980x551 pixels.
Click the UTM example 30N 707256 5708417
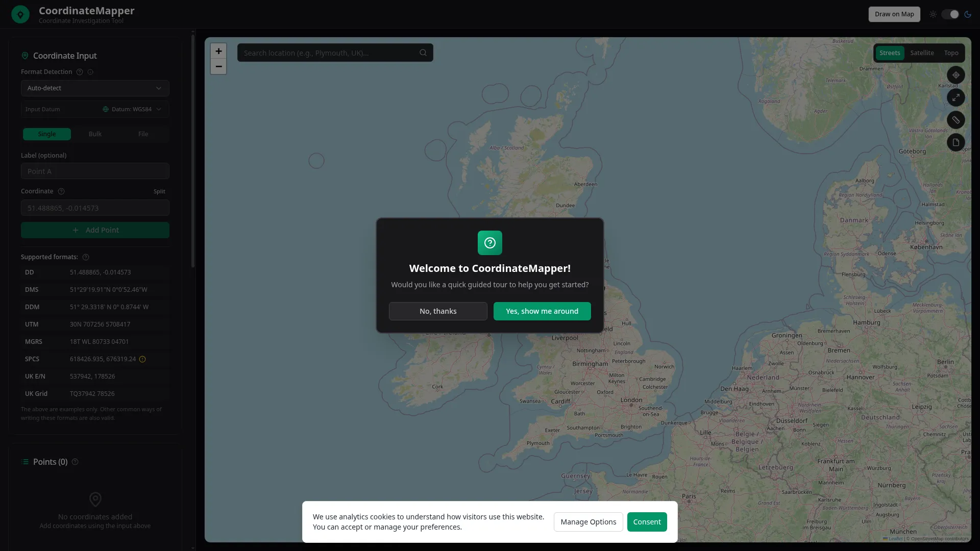click(100, 324)
